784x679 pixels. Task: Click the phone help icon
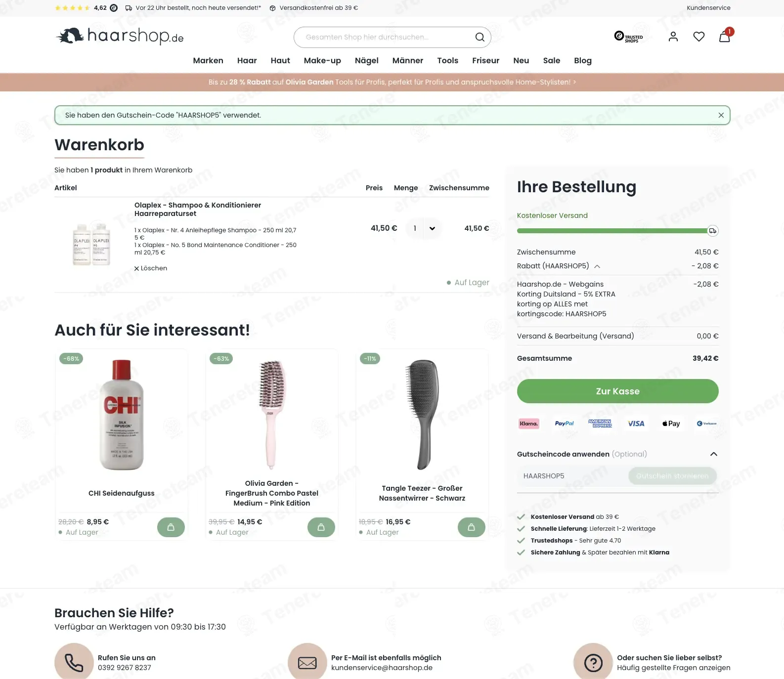tap(74, 662)
